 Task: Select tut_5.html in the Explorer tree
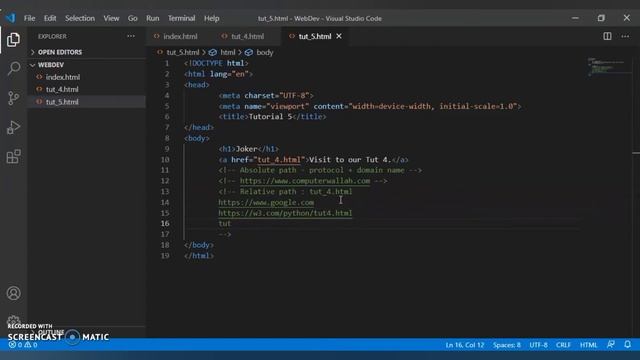[62, 102]
